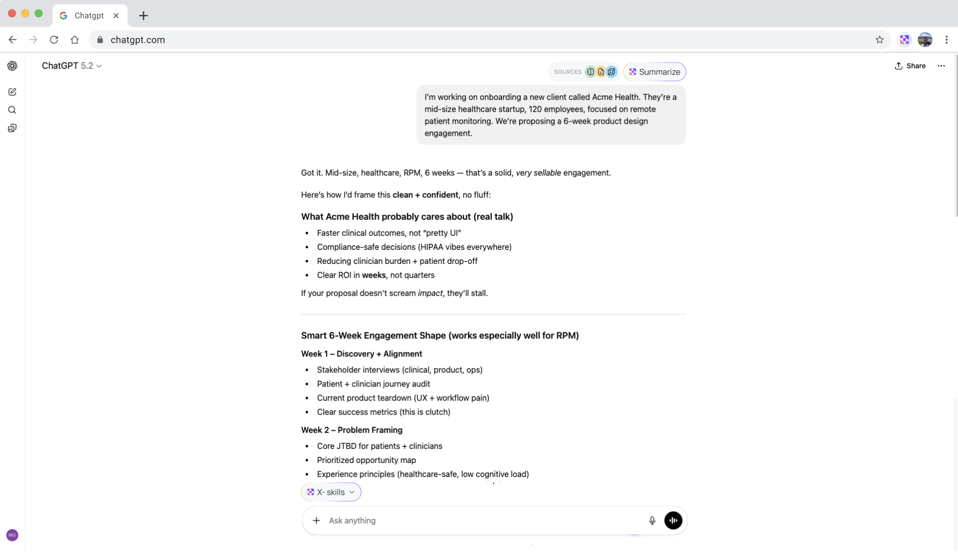Open voice mode from the input bar
The width and height of the screenshot is (958, 560).
[673, 521]
